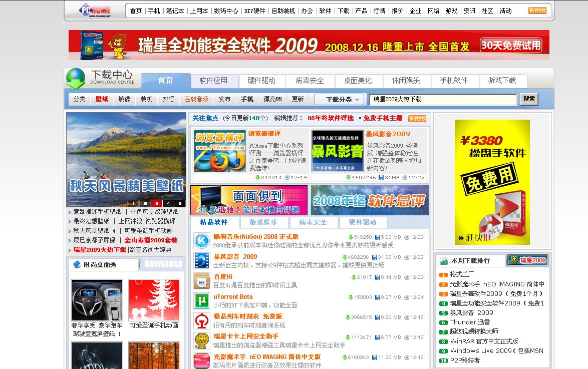Image resolution: width=588 pixels, height=369 pixels.
Task: Open the 08年终软件评选 link
Action: coord(331,118)
